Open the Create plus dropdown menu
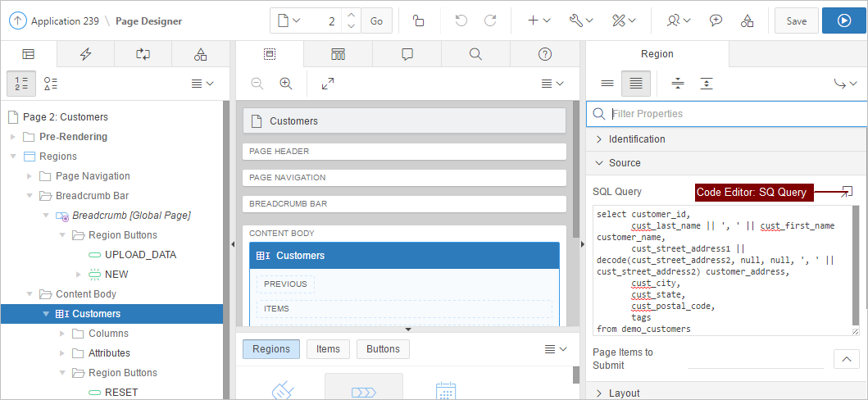 [x=538, y=20]
